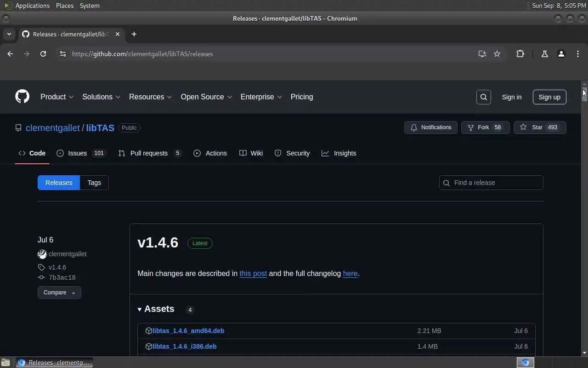Open the Wiki tab
The width and height of the screenshot is (588, 368).
(251, 153)
